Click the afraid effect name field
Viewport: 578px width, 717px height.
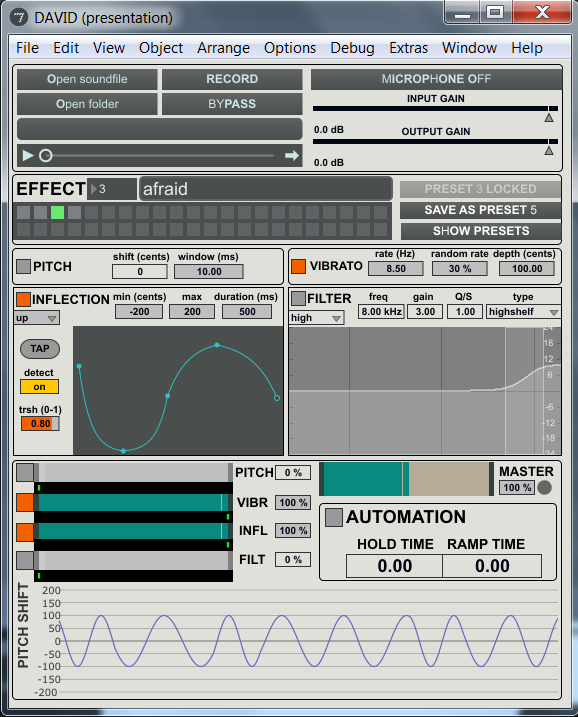point(266,189)
